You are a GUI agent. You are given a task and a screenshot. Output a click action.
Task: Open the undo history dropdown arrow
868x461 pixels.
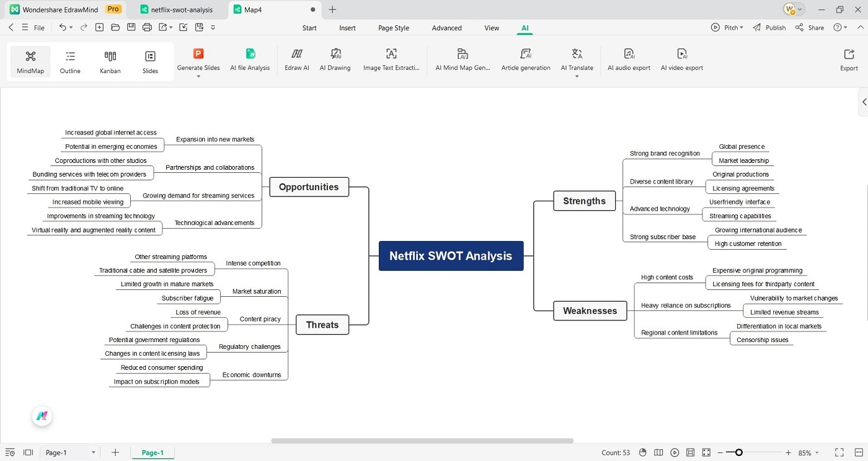(x=71, y=27)
